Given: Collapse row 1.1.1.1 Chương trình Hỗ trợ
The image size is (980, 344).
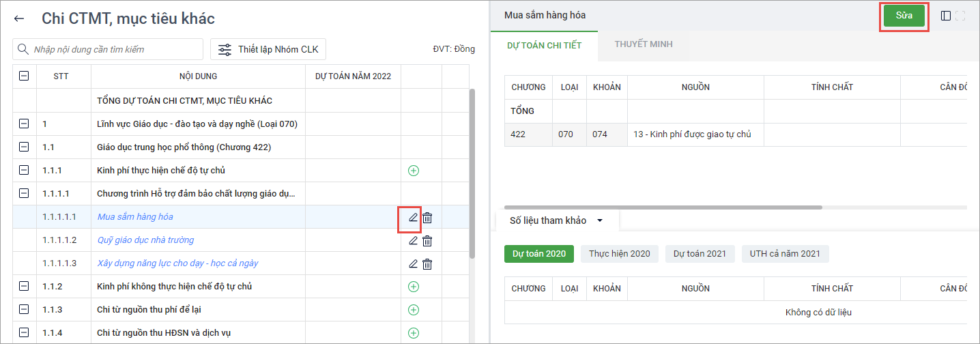Looking at the screenshot, I should [x=24, y=194].
